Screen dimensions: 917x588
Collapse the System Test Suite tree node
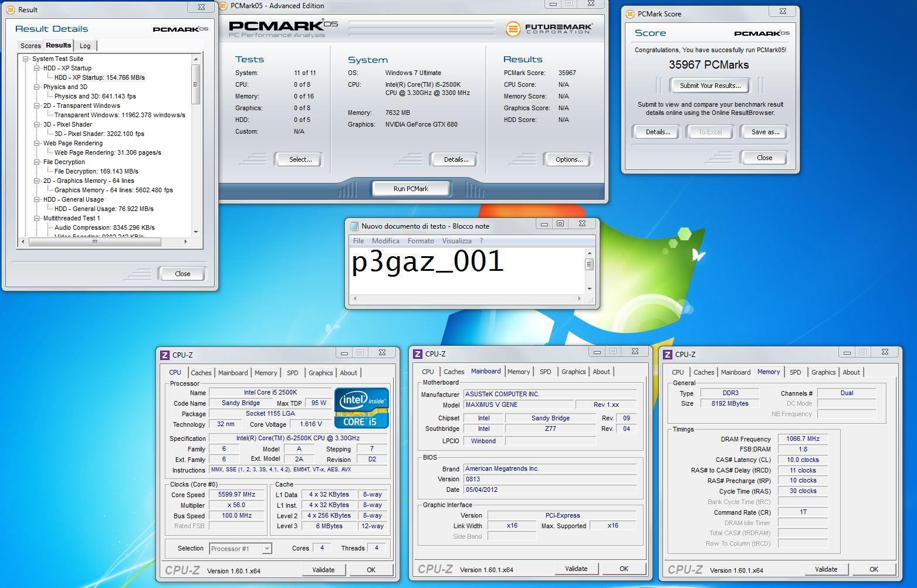26,59
